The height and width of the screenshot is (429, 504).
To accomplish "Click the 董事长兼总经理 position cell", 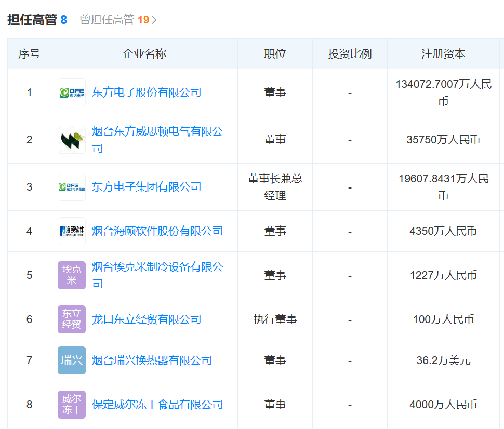I will [275, 187].
